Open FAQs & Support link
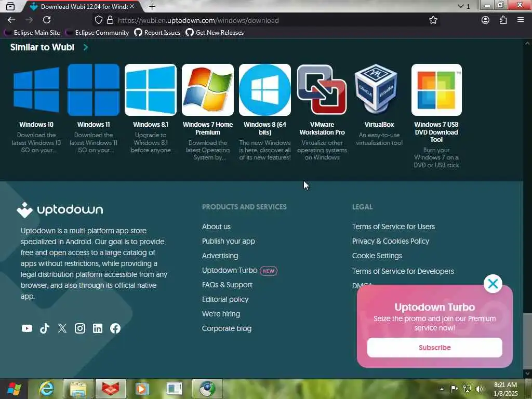The width and height of the screenshot is (532, 399). coord(227,285)
